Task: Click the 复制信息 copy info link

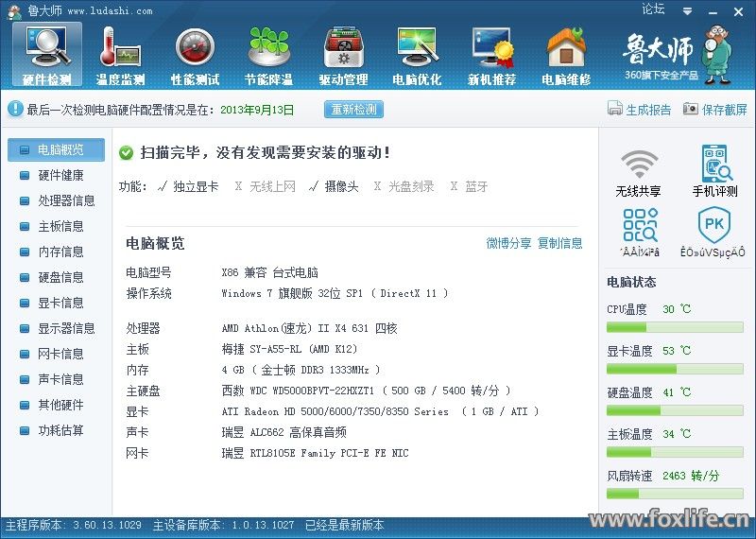Action: pyautogui.click(x=560, y=243)
